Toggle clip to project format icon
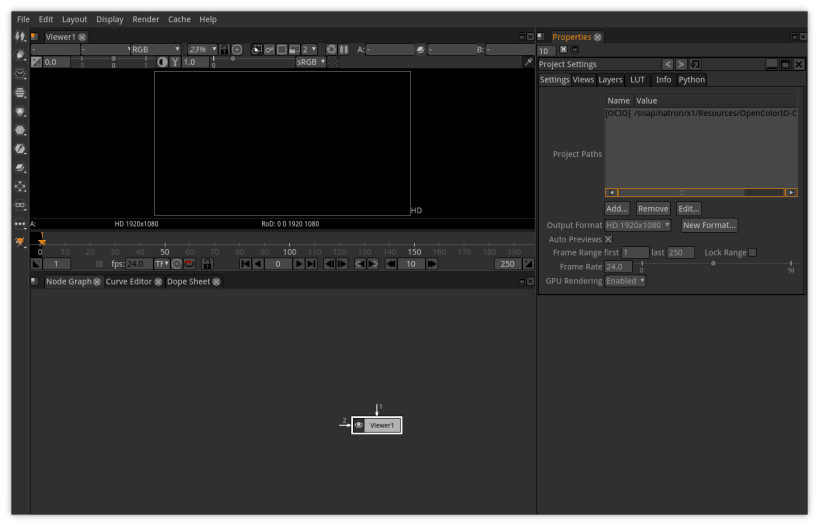The image size is (819, 526). tap(256, 49)
